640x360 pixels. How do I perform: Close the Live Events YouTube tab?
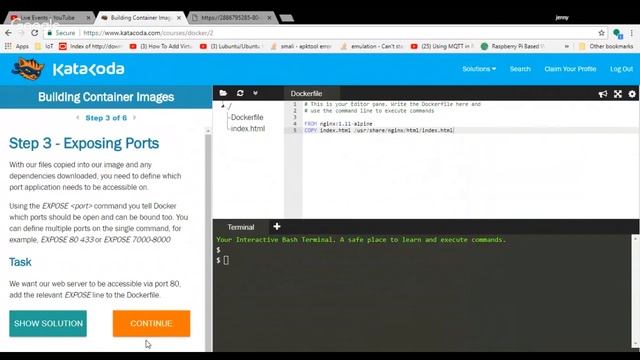(88, 18)
